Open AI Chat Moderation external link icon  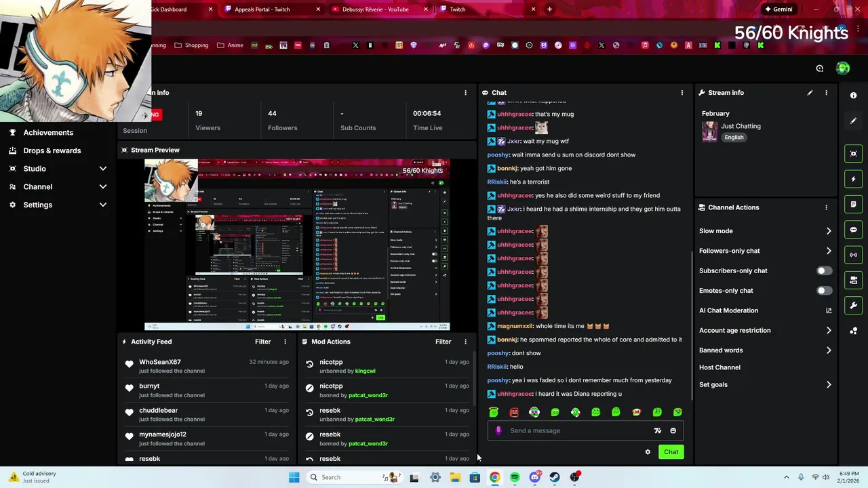click(829, 310)
